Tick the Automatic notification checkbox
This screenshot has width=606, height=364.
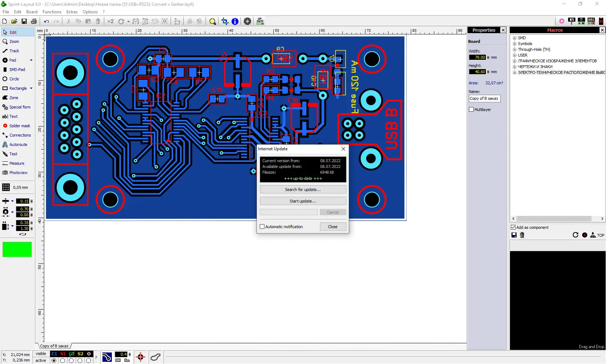click(x=262, y=227)
